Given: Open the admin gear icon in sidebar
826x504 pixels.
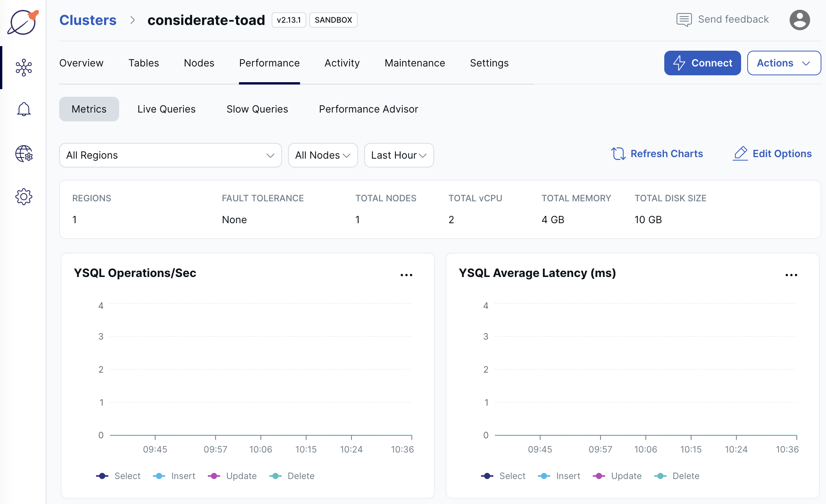Looking at the screenshot, I should click(24, 197).
